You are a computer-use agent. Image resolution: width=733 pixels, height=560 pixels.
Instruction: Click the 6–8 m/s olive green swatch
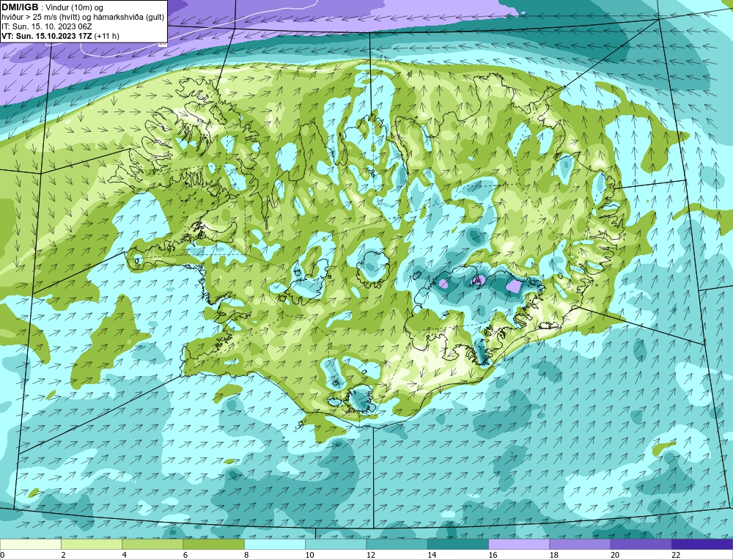coord(213,544)
